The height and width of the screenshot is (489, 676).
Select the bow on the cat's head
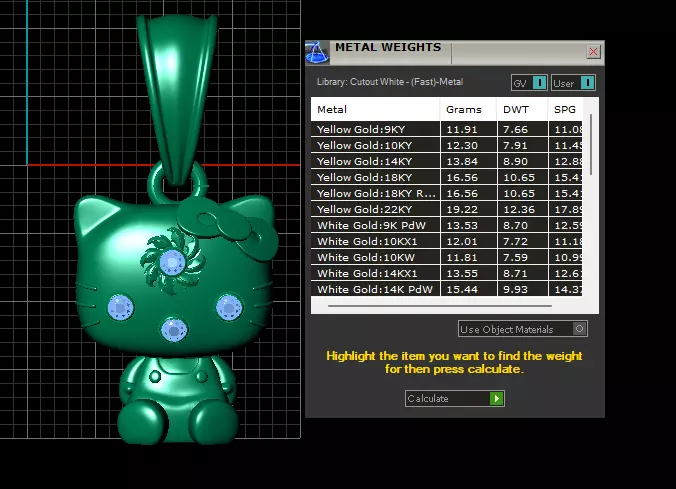point(228,229)
